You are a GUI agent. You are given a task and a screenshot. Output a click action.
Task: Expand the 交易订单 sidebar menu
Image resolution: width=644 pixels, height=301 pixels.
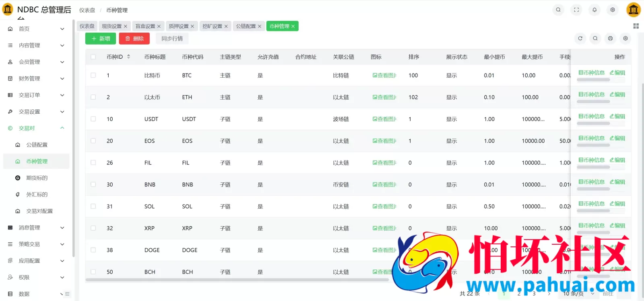pos(36,95)
